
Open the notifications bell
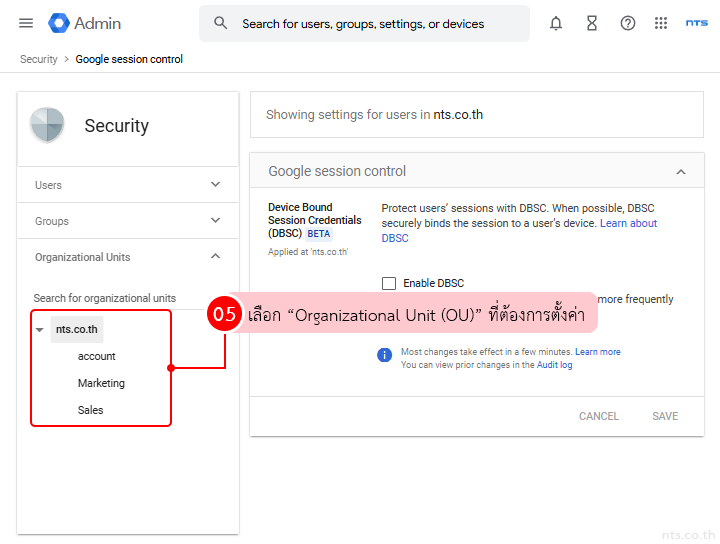[x=556, y=23]
